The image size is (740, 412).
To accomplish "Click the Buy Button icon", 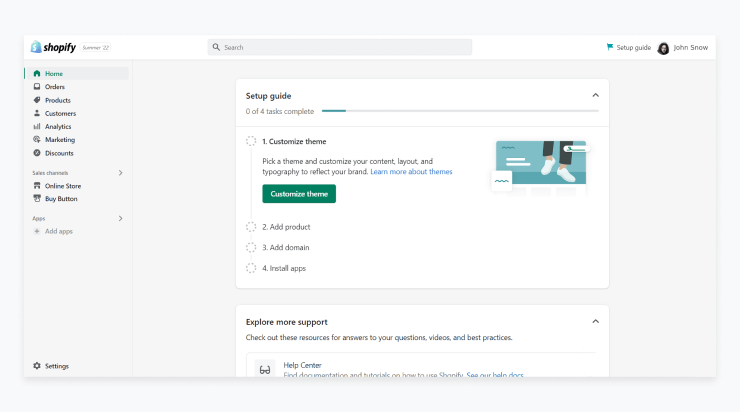I will pyautogui.click(x=37, y=199).
